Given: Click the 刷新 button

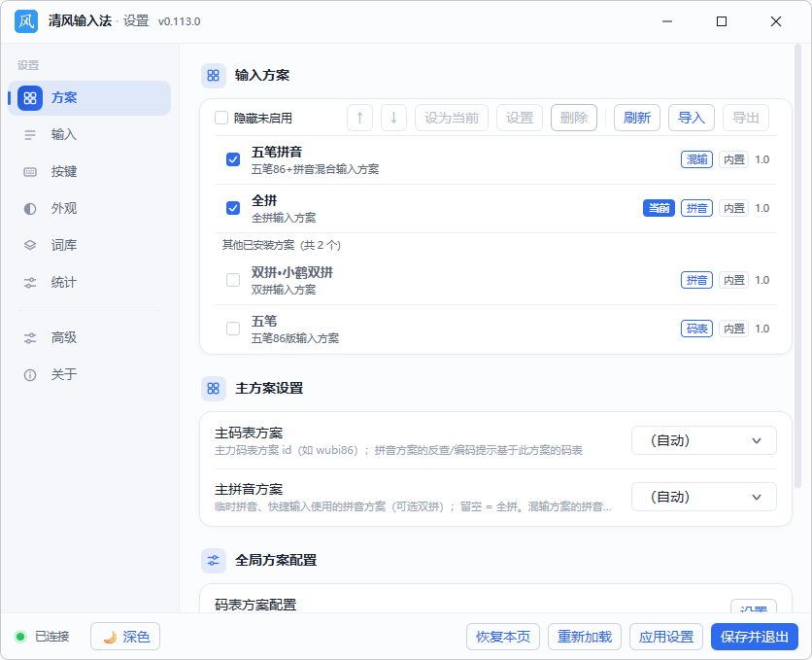Looking at the screenshot, I should point(637,118).
